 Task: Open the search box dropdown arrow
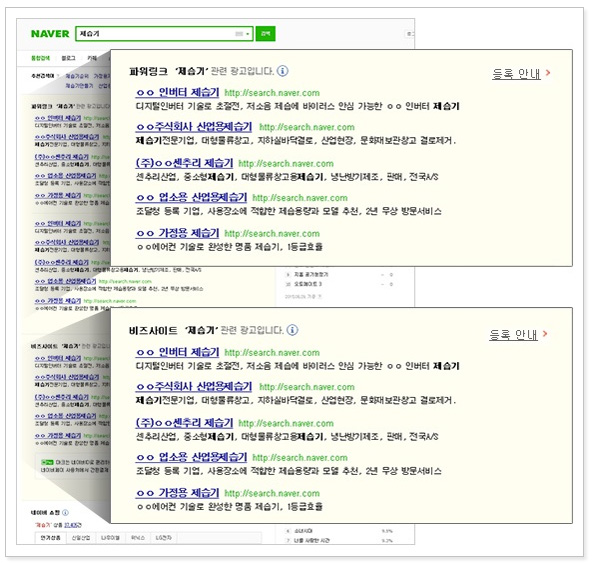click(247, 34)
